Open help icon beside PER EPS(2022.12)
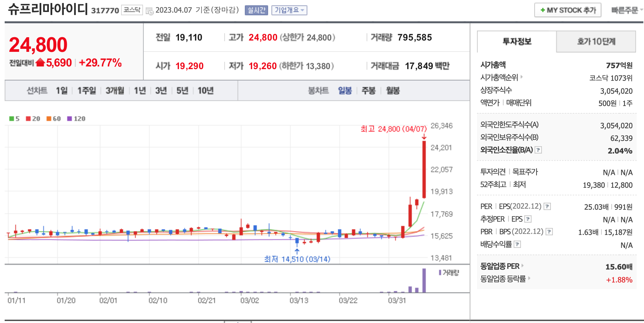The height and width of the screenshot is (323, 644). (x=547, y=206)
